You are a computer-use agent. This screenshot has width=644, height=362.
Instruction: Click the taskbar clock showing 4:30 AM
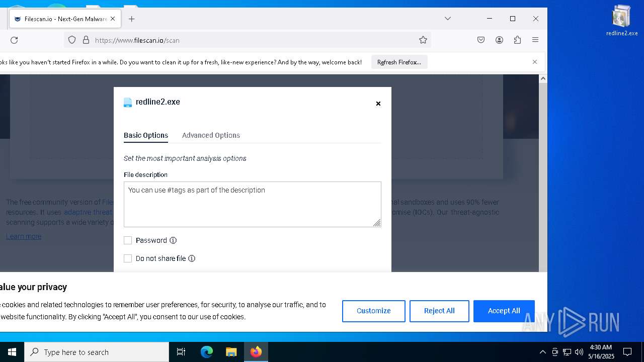[601, 352]
